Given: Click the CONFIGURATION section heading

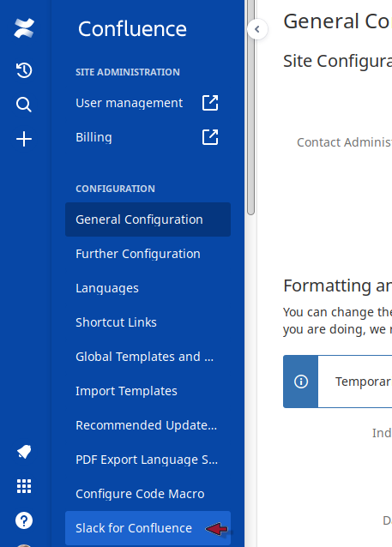Looking at the screenshot, I should click(115, 189).
